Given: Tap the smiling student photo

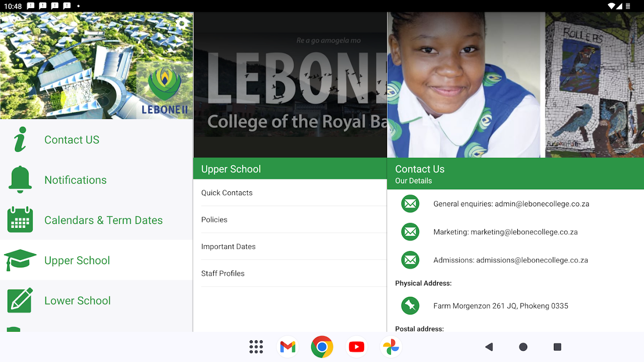Looking at the screenshot, I should point(464,85).
